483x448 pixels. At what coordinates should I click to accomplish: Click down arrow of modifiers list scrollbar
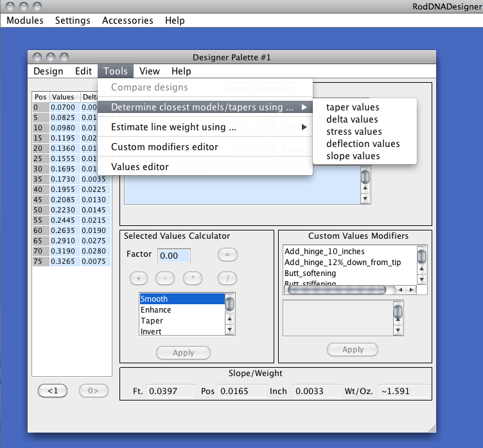[422, 280]
